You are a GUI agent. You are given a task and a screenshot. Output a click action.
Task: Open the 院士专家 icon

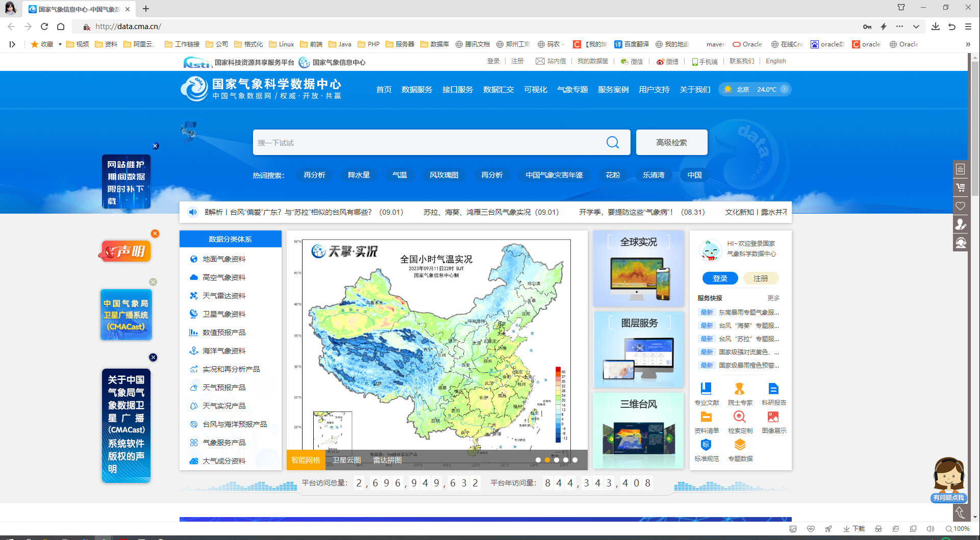point(739,389)
